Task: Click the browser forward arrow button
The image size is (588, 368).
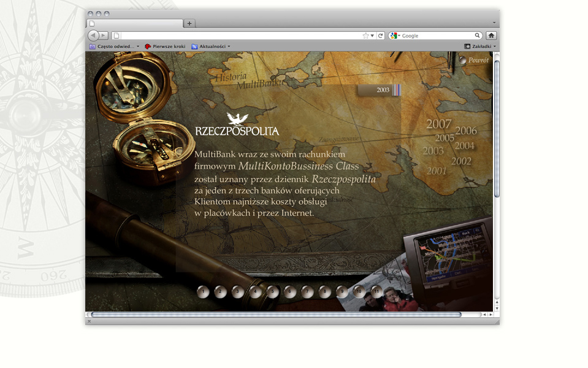Action: pos(104,36)
